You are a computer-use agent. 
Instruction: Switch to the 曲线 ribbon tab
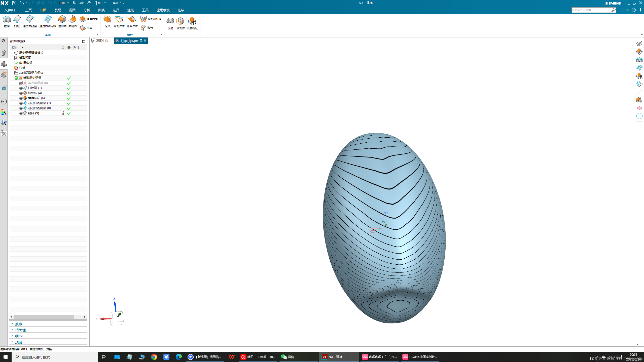coord(101,10)
